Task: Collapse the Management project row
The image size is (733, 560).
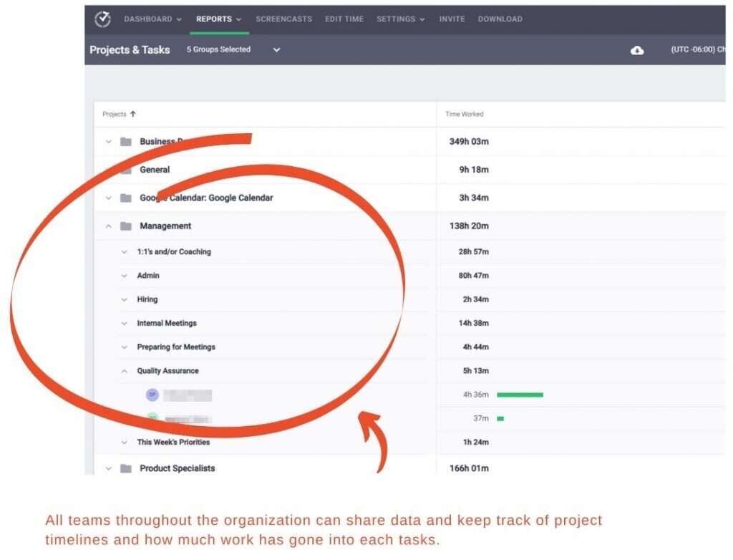Action: [x=108, y=226]
